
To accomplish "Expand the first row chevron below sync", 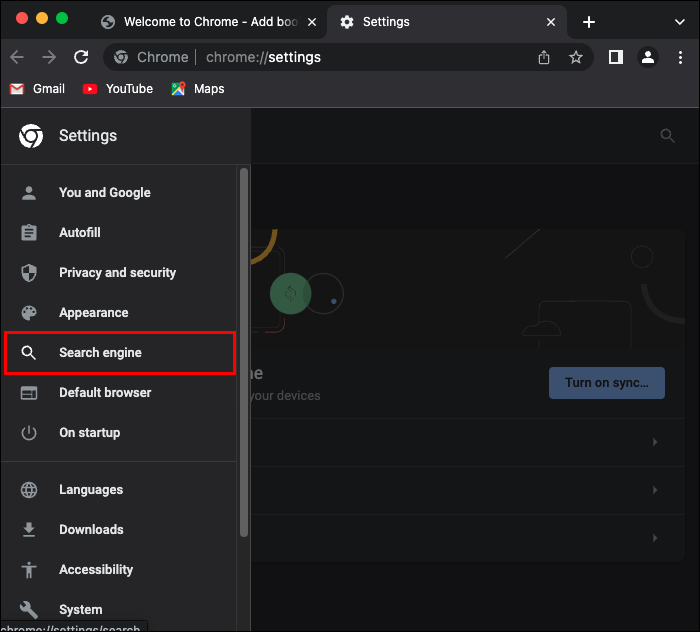I will [655, 442].
